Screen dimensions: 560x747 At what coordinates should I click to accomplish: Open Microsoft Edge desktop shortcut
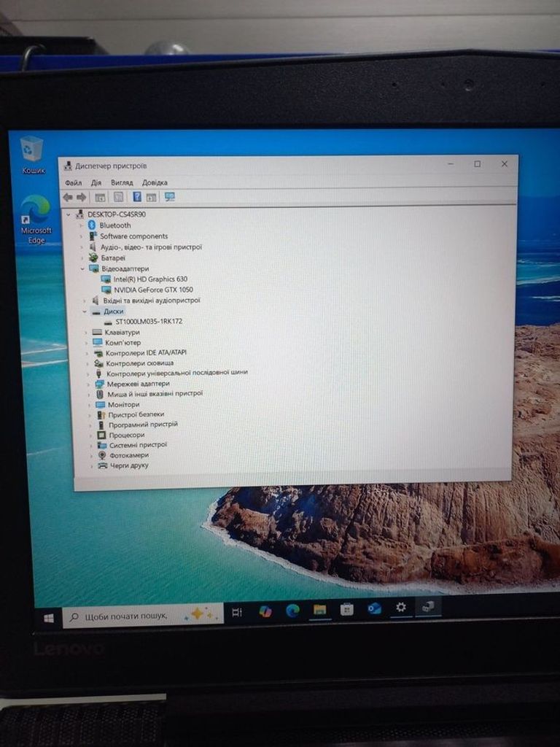pos(36,219)
